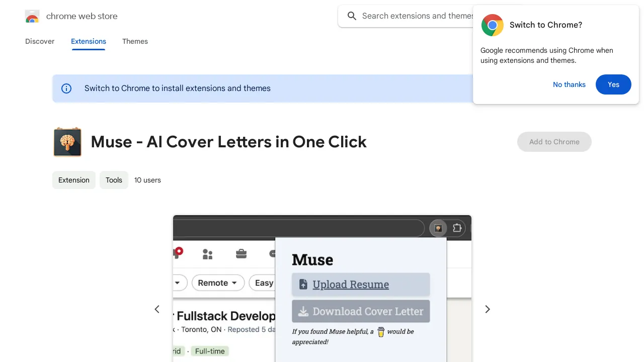Click 'Google recommends using Chrome' text
Image resolution: width=644 pixels, height=362 pixels.
tap(547, 55)
